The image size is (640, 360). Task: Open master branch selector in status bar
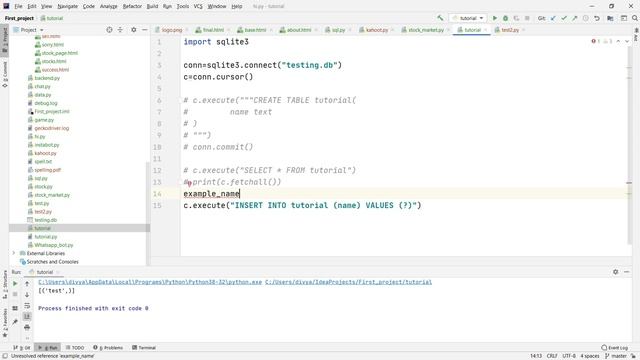[x=616, y=356]
